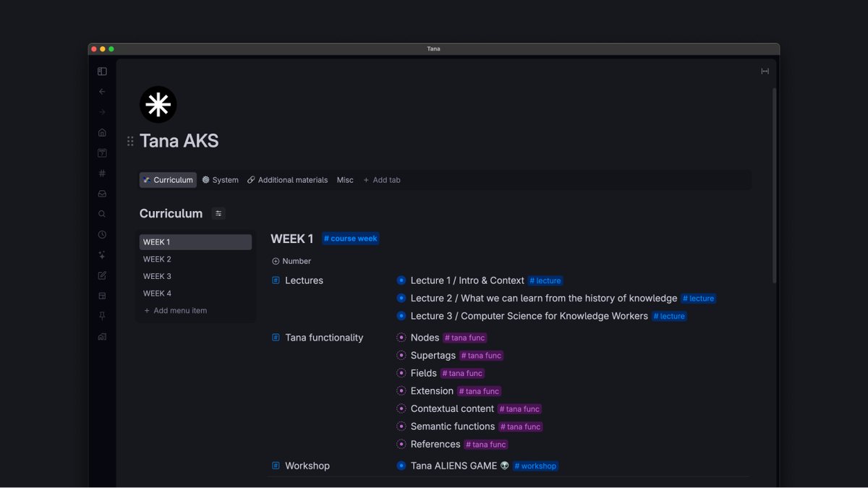Click the workshop tag
868x488 pixels.
tap(535, 466)
